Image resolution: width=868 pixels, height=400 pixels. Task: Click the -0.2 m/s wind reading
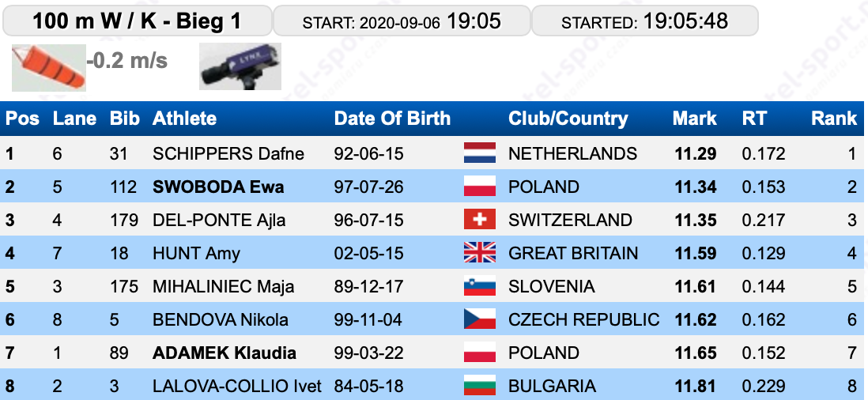(x=126, y=61)
